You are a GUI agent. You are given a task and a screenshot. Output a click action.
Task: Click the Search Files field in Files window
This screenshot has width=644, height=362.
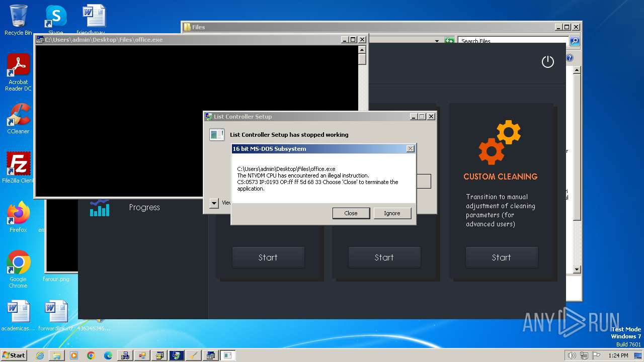(x=513, y=41)
